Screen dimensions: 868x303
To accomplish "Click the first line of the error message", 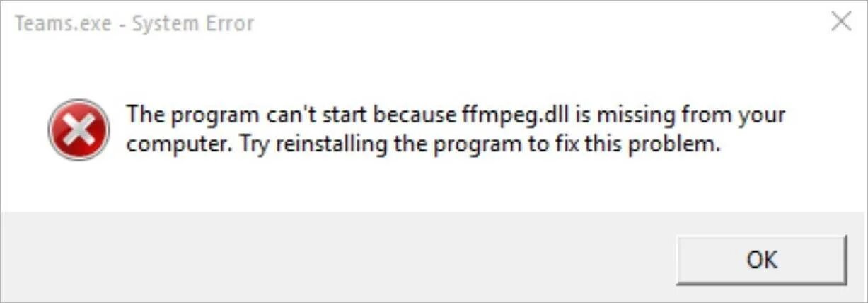I will [x=456, y=115].
